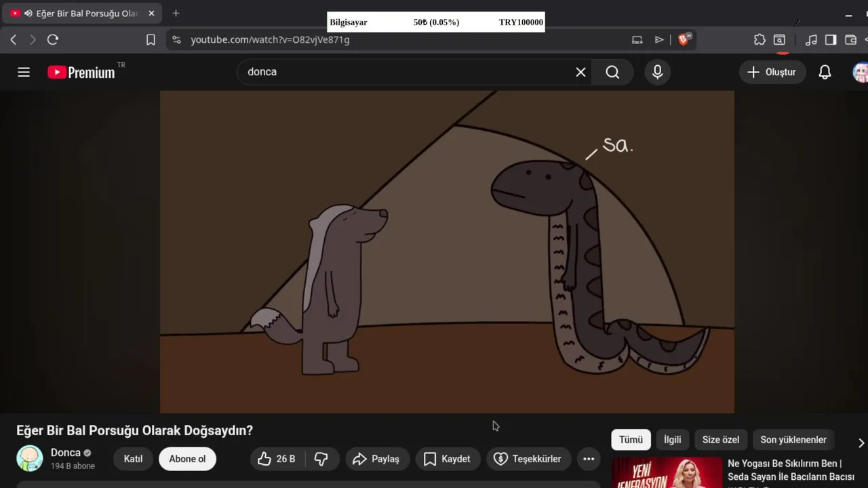Open the Brave Wallet icon
The width and height of the screenshot is (868, 488).
(850, 40)
